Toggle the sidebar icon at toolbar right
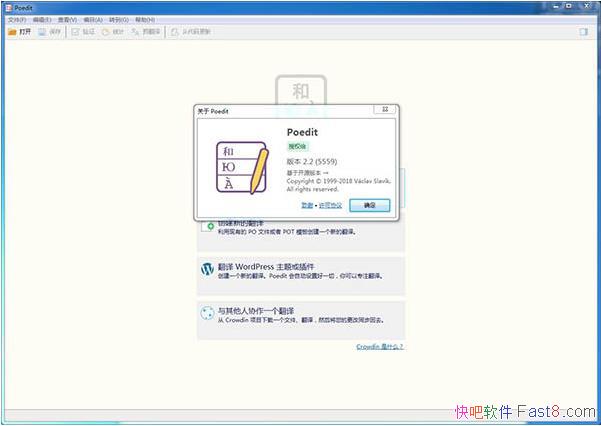 [583, 32]
